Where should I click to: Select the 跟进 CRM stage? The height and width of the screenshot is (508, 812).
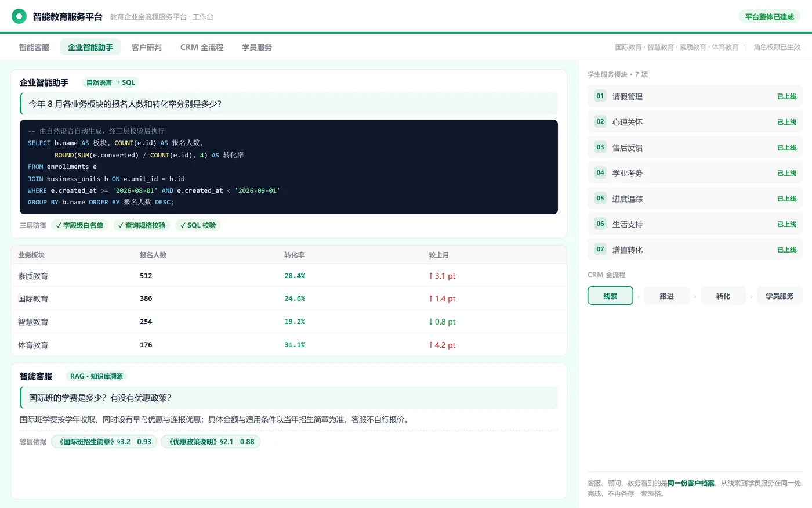coord(667,296)
